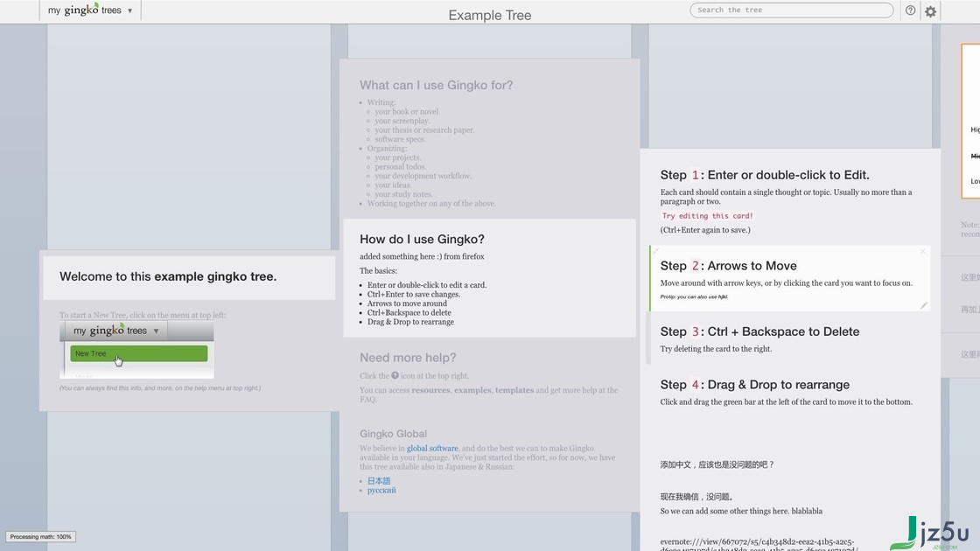The height and width of the screenshot is (551, 980).
Task: Click 'your study notes.' bullet
Action: click(403, 194)
